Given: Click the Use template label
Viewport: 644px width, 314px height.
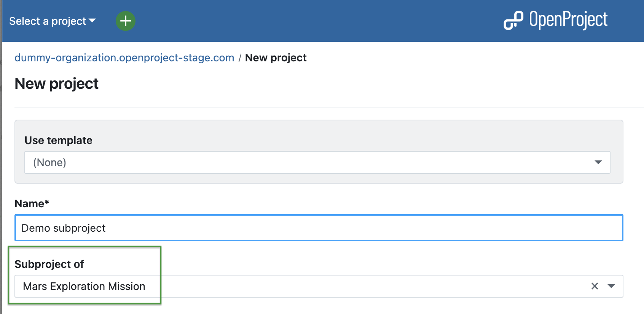Looking at the screenshot, I should coord(58,140).
